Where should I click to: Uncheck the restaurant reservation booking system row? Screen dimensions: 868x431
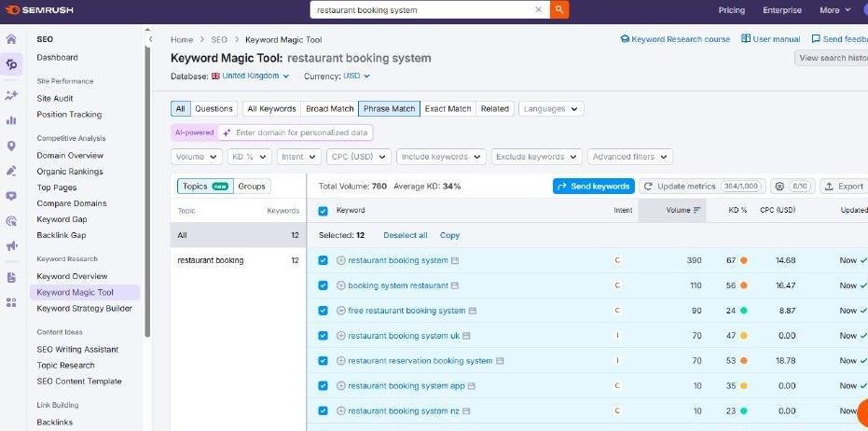(x=324, y=361)
